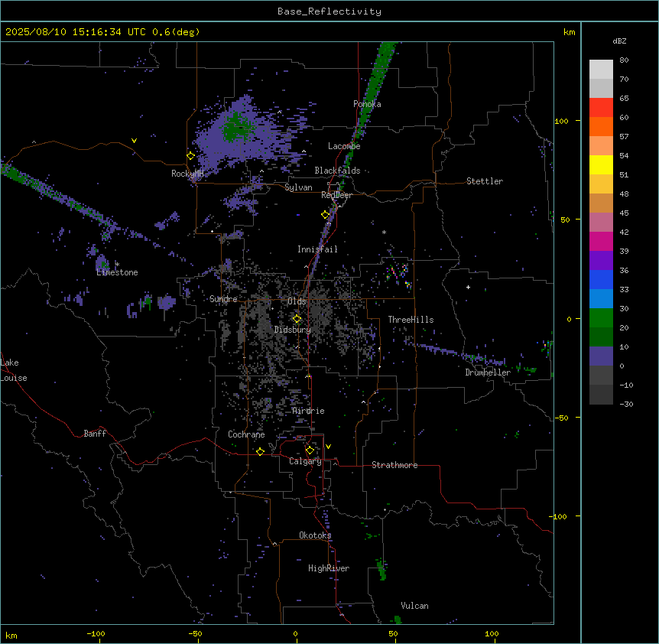Image resolution: width=659 pixels, height=644 pixels.
Task: Click the Innisfail label
Action: (x=317, y=249)
